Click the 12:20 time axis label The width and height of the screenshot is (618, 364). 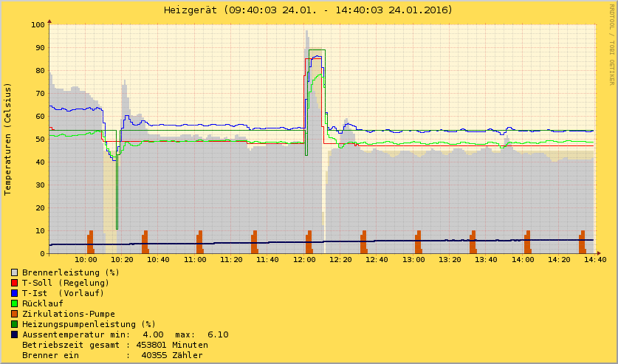coord(340,260)
